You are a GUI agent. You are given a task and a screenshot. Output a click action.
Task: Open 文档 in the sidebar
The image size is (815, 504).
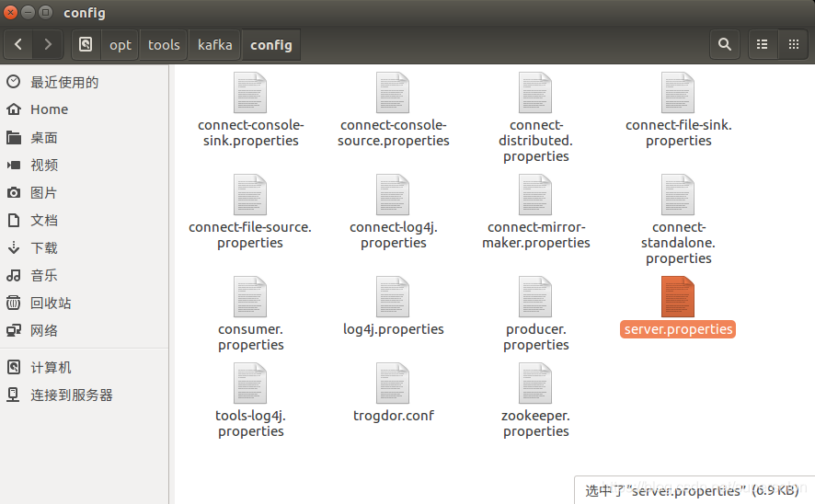(x=85, y=221)
